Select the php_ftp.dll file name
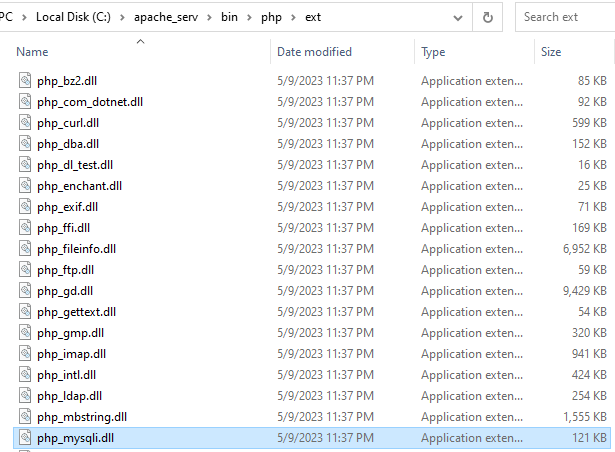 pyautogui.click(x=66, y=270)
